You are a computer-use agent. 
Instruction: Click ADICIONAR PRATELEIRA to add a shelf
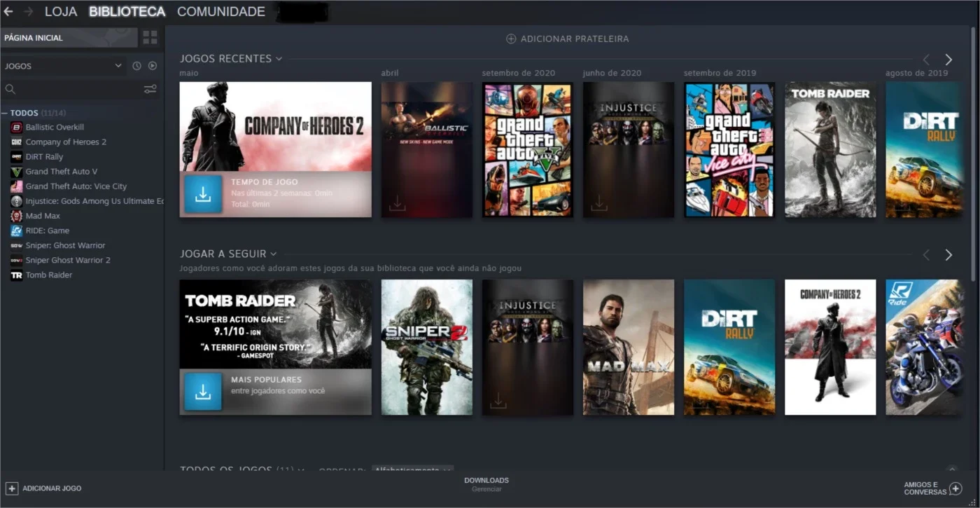click(568, 39)
